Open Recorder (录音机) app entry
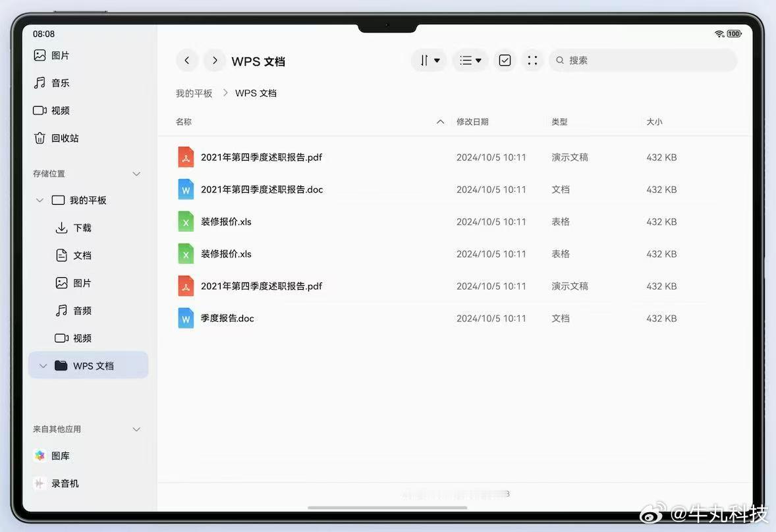The height and width of the screenshot is (532, 776). (56, 483)
